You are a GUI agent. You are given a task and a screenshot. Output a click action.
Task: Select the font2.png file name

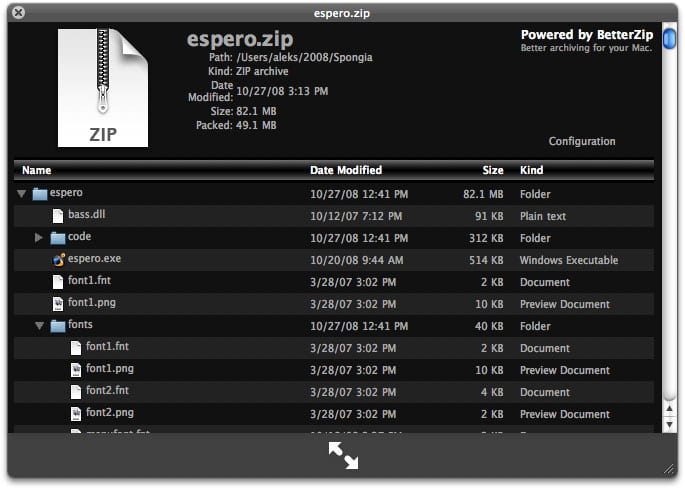click(110, 412)
